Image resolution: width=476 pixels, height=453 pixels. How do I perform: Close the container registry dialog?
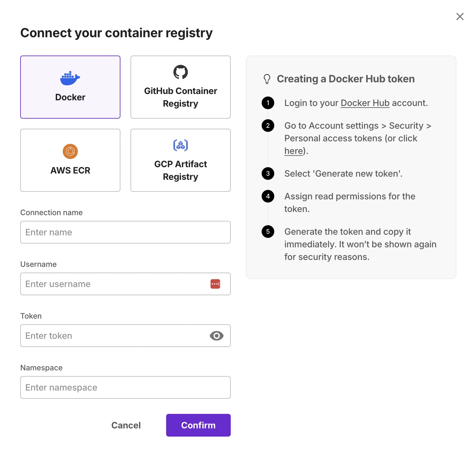click(460, 16)
